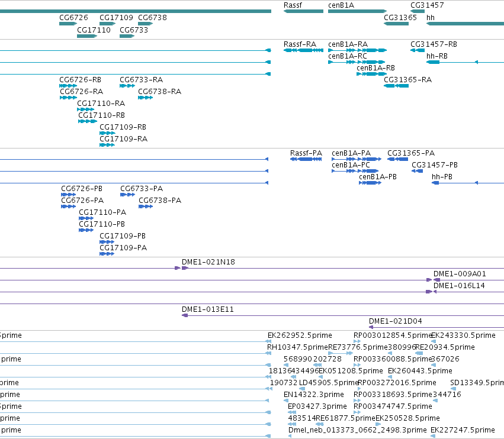Viewport: 504px width, 439px height.
Task: Click the CG6726 gene label
Action: (73, 17)
